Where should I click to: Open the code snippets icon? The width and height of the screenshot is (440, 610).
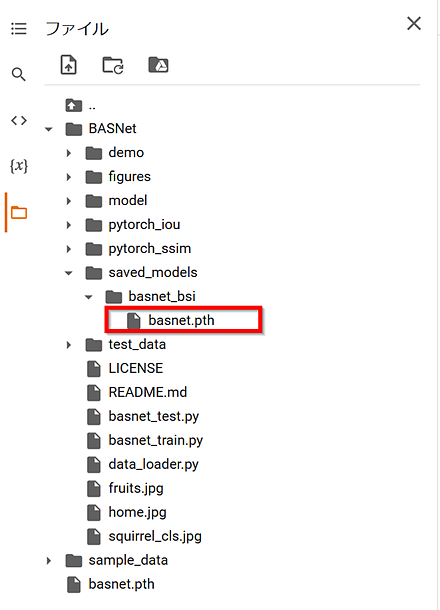pyautogui.click(x=19, y=121)
